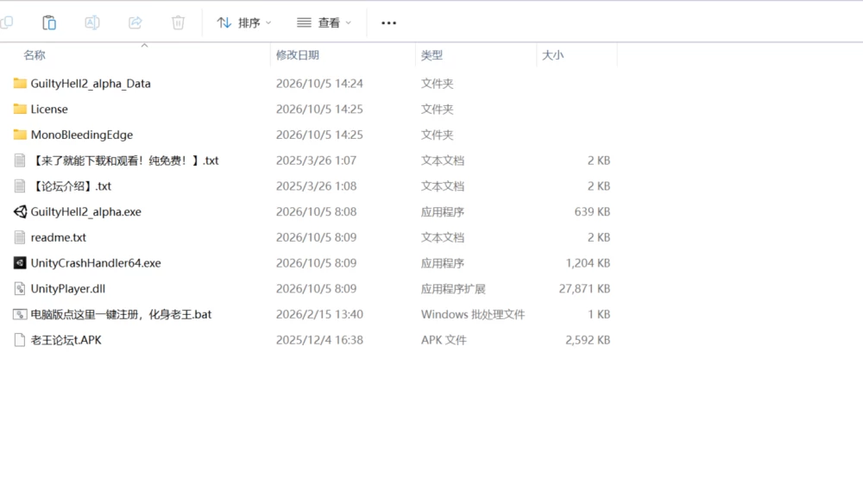Click the Paste toolbar icon
This screenshot has height=504, width=863.
coord(49,22)
